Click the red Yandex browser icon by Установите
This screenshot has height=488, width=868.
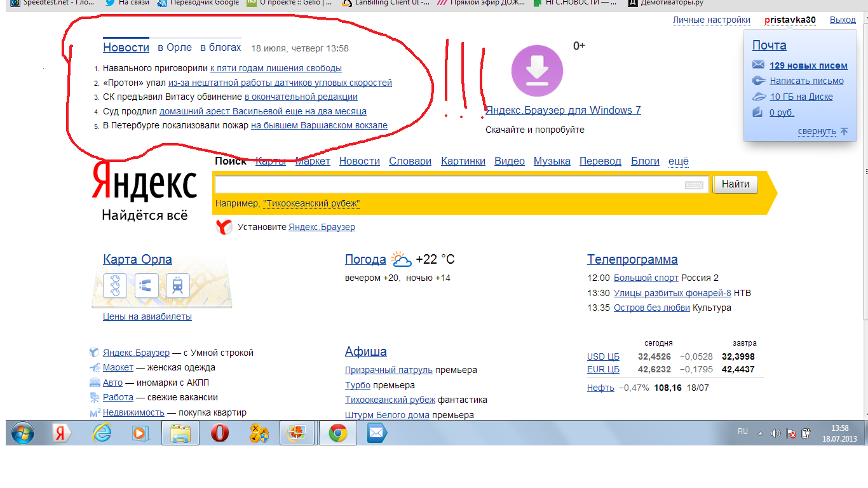click(x=224, y=227)
